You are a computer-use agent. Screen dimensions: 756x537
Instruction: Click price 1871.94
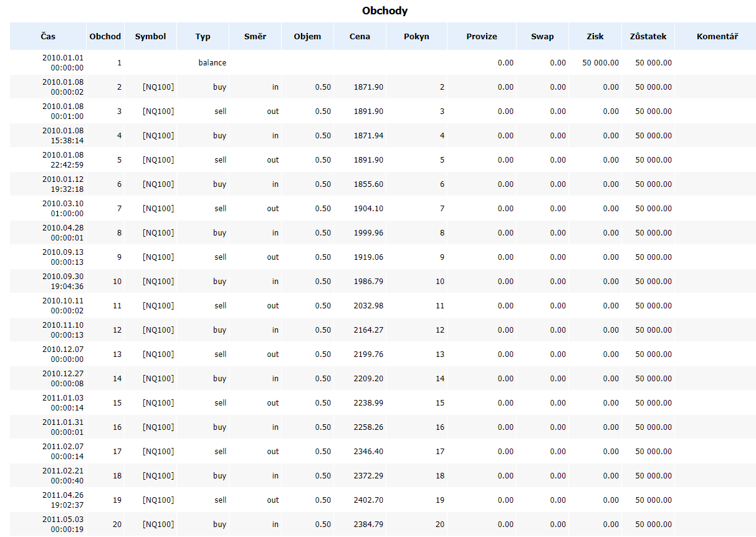pos(368,136)
